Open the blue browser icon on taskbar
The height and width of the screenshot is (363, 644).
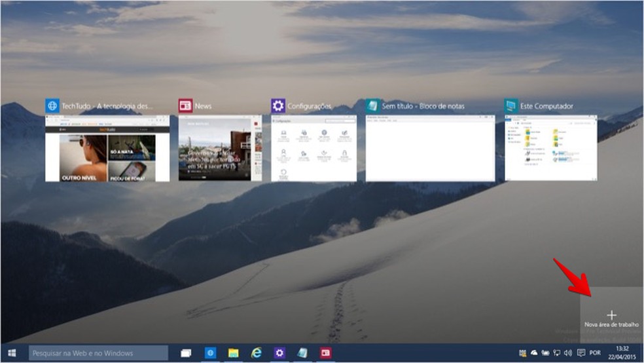pyautogui.click(x=210, y=353)
